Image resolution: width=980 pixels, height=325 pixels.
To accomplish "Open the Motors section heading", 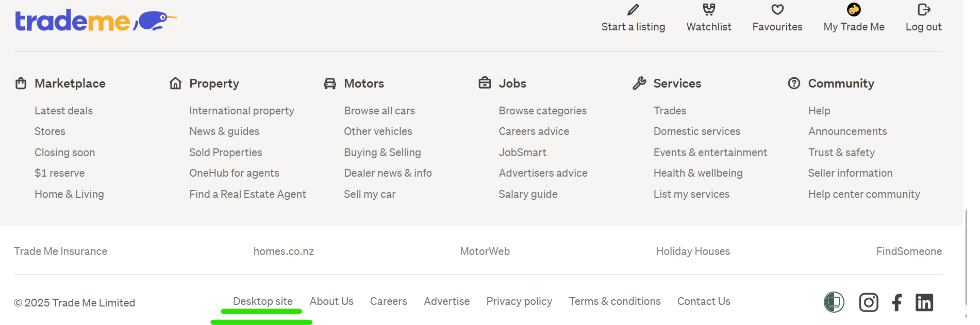I will point(364,83).
